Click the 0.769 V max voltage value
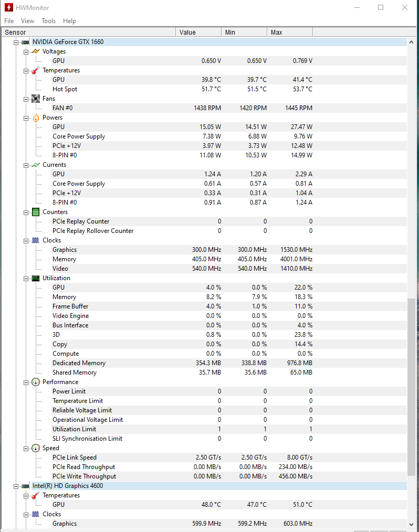The image size is (419, 532). tap(302, 61)
